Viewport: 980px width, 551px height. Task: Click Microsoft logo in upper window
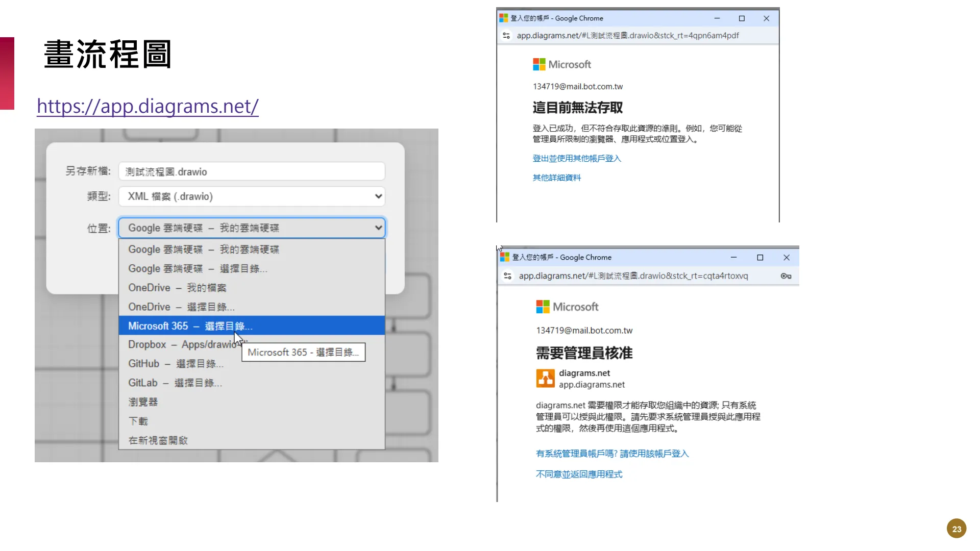click(x=562, y=64)
